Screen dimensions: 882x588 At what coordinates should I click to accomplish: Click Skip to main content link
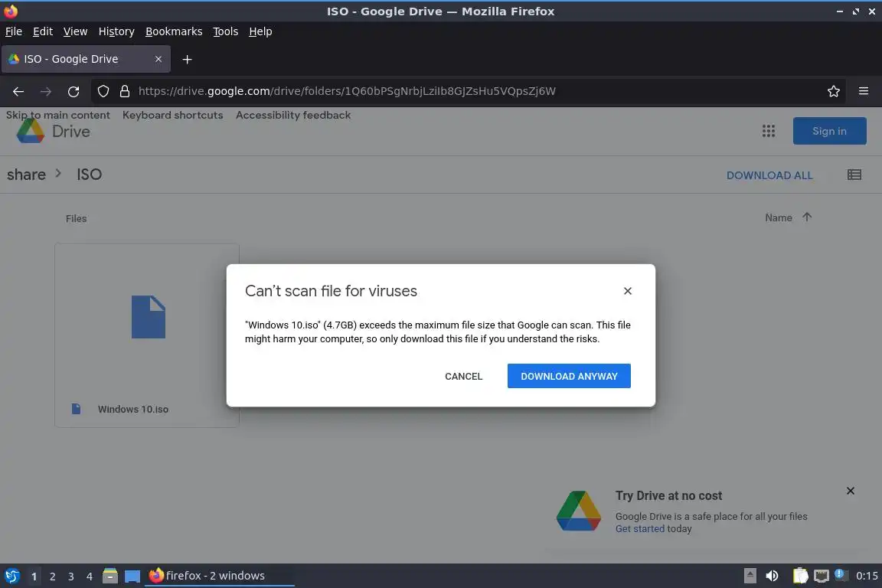pos(58,115)
